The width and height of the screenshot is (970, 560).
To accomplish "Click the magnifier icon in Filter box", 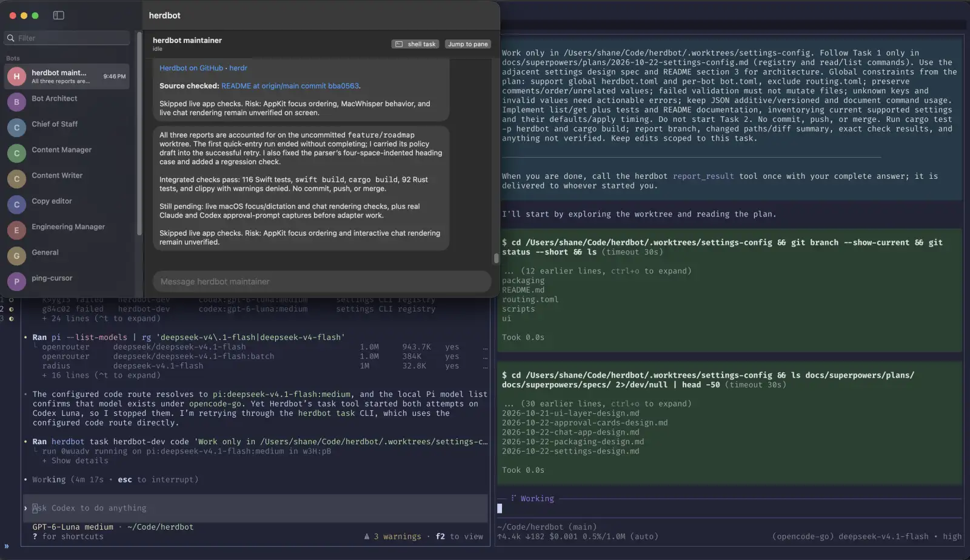I will pos(10,38).
